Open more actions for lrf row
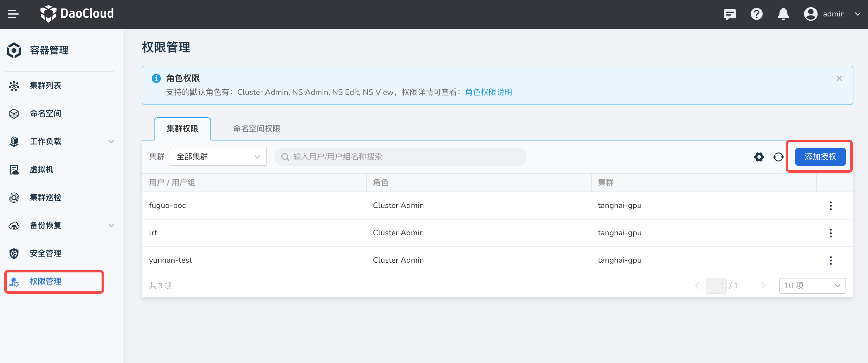The width and height of the screenshot is (868, 363). coord(831,233)
